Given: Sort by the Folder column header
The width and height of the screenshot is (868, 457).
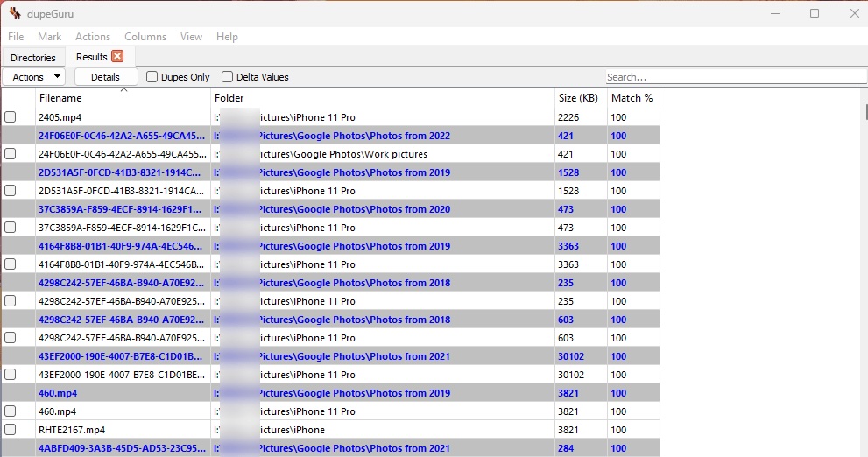Looking at the screenshot, I should [383, 98].
